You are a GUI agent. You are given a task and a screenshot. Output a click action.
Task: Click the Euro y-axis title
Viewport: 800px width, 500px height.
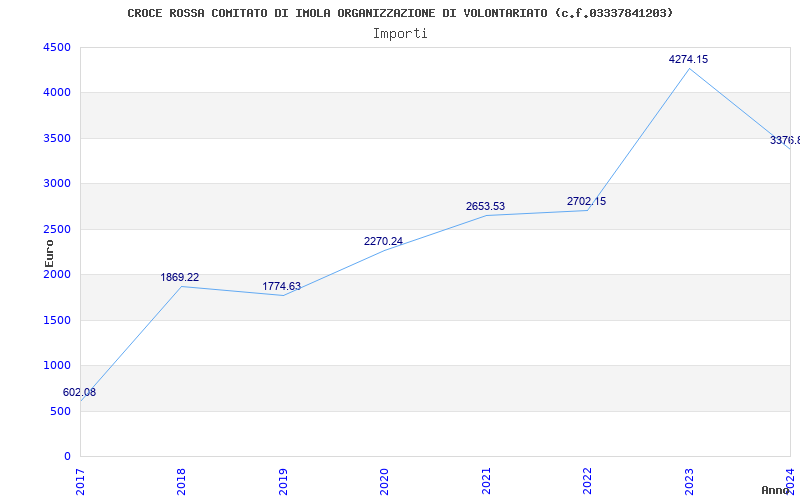[x=49, y=253]
